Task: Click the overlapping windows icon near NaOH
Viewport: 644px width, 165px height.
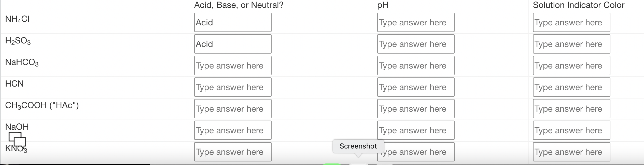Action: pyautogui.click(x=17, y=140)
